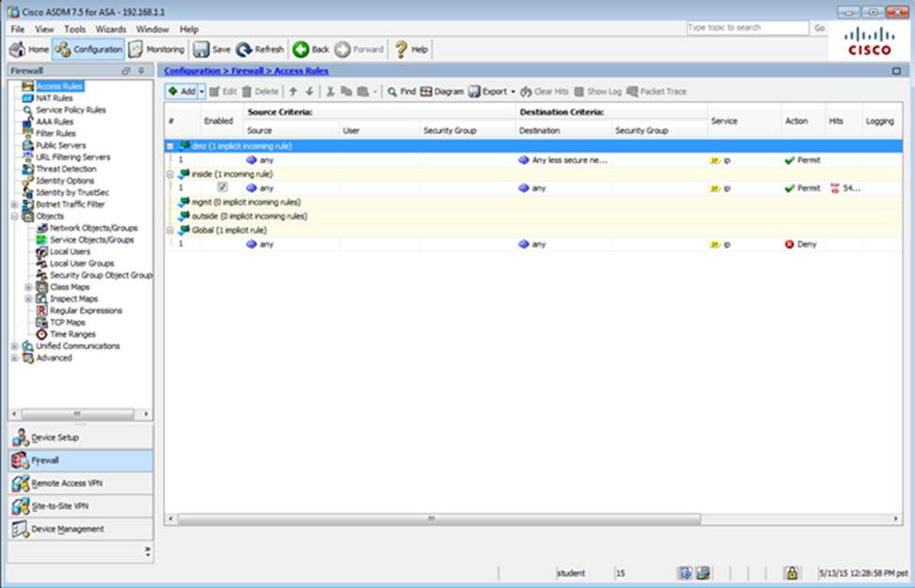Select NAT Rules in firewall tree

(x=53, y=98)
